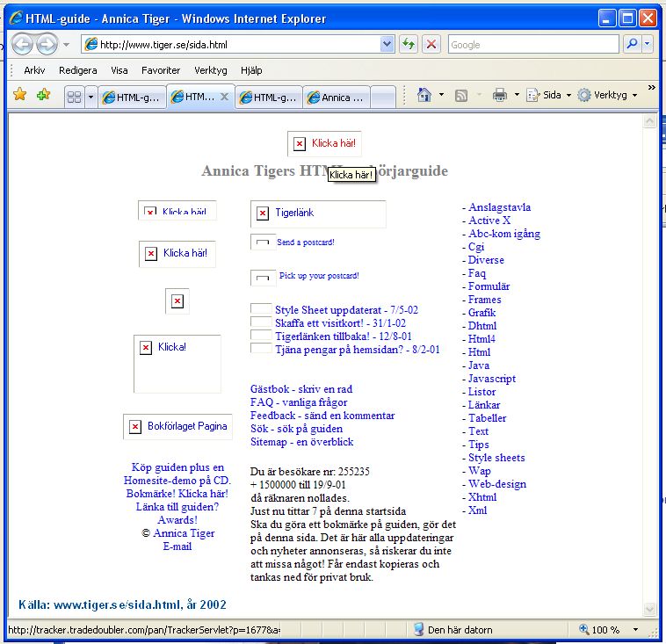Open the Web-design link
This screenshot has height=644, width=666.
(497, 484)
